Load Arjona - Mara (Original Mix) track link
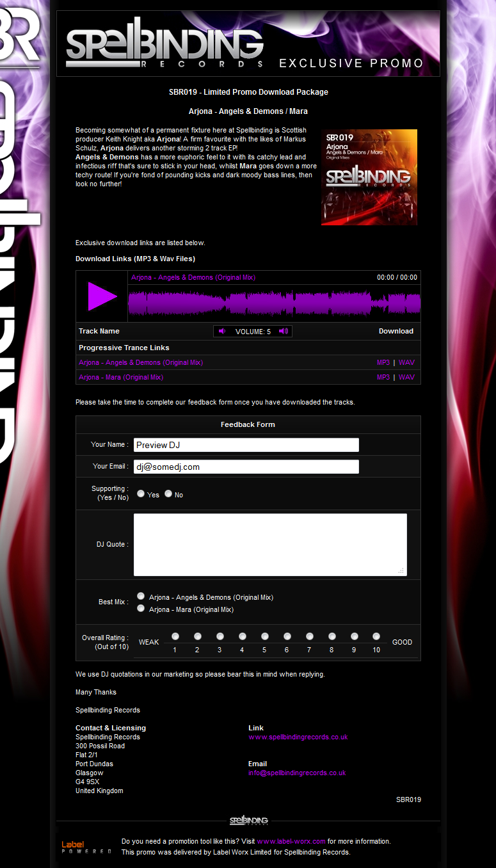This screenshot has height=868, width=496. (x=121, y=377)
